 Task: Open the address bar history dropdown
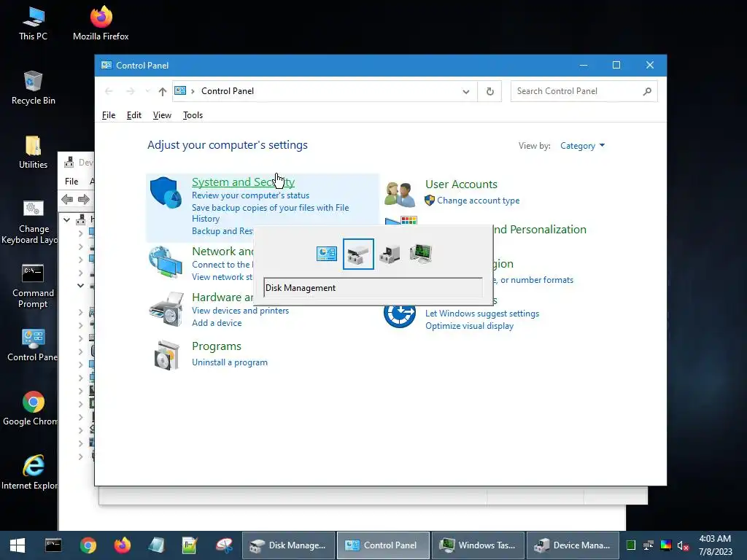[x=466, y=91]
